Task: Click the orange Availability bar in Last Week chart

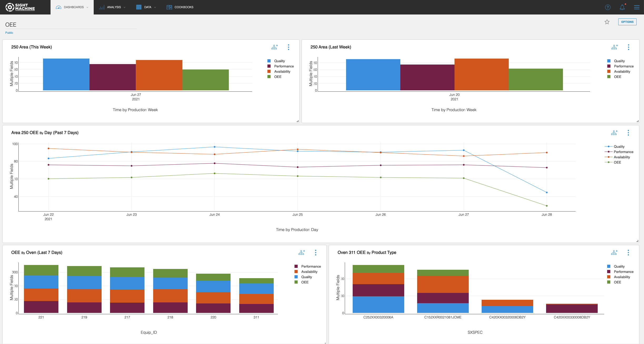Action: (x=481, y=75)
